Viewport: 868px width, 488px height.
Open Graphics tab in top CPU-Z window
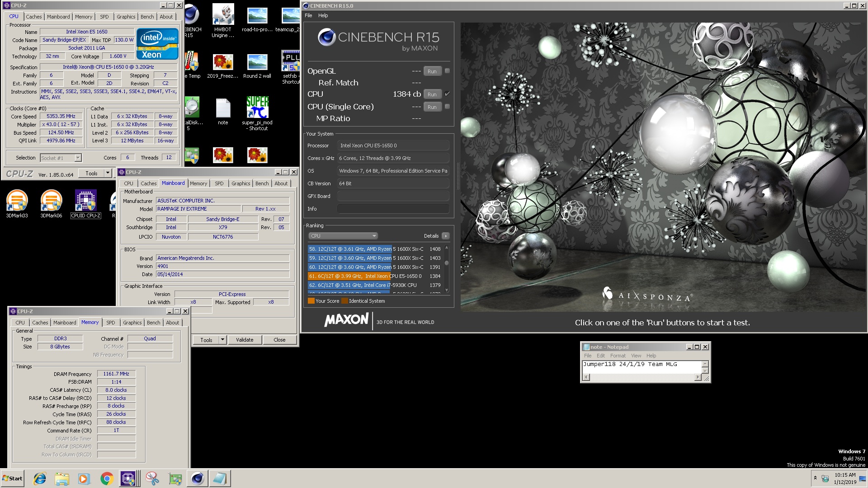pos(126,17)
